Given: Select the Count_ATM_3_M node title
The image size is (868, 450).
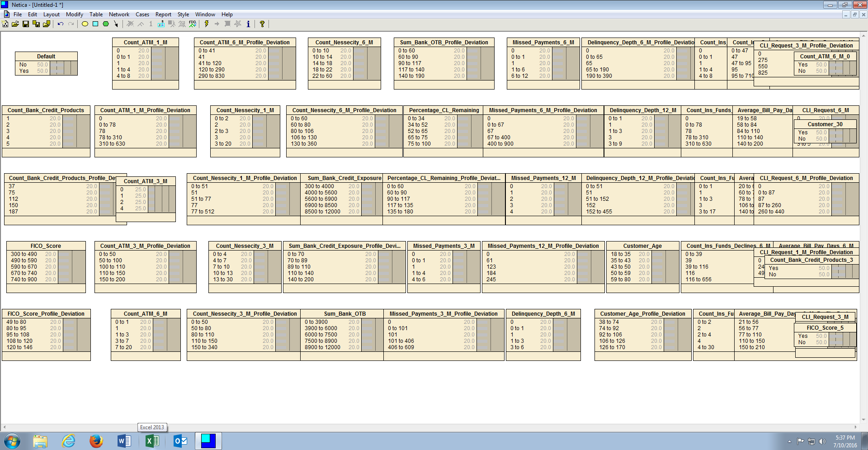Looking at the screenshot, I should click(x=146, y=181).
